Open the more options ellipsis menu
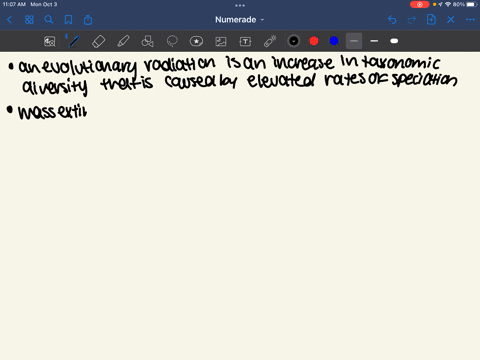 tap(470, 20)
